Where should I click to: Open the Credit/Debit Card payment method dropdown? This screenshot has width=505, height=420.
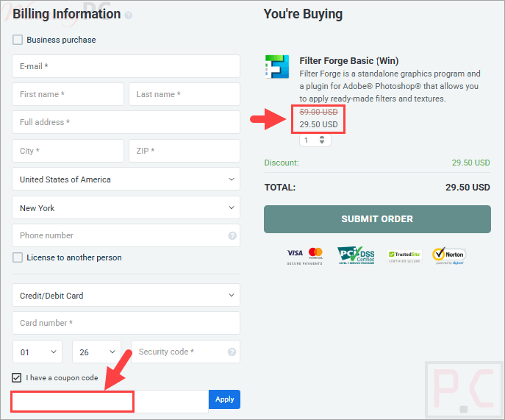(x=126, y=295)
